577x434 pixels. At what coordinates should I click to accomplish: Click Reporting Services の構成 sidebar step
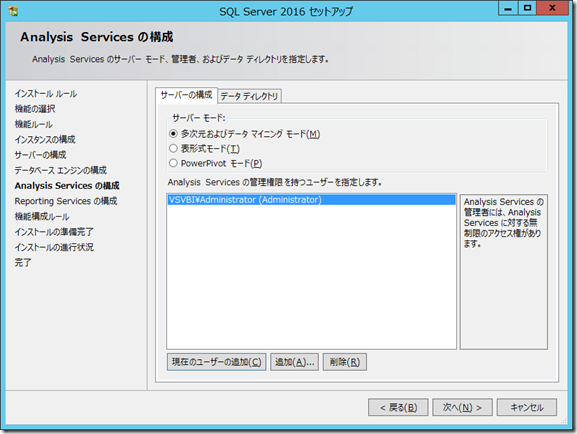(66, 201)
